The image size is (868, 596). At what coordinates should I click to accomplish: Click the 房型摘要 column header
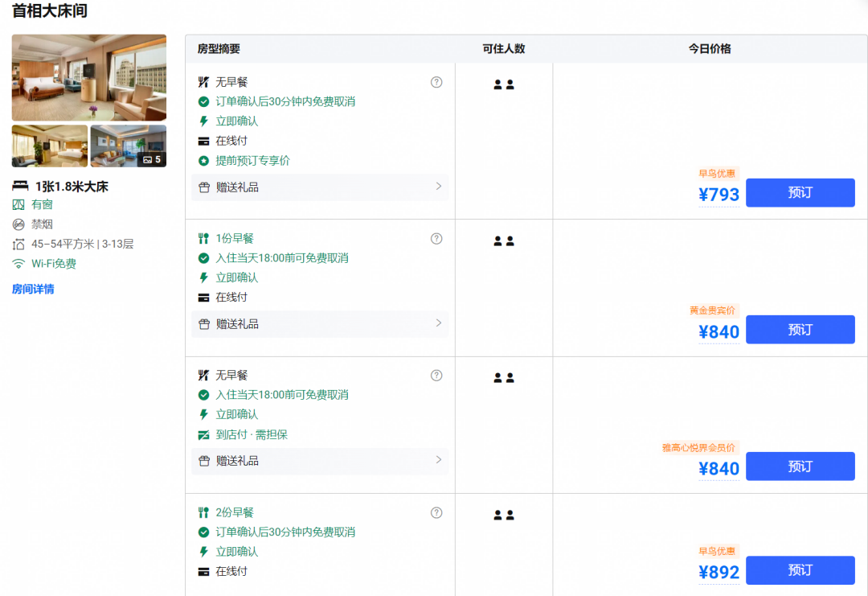[x=219, y=49]
